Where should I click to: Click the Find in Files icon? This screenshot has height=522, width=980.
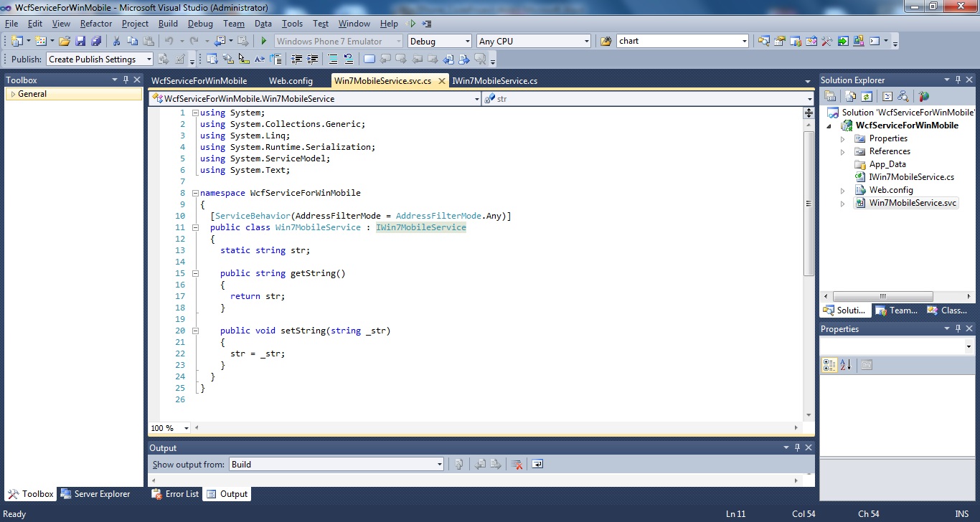click(606, 41)
